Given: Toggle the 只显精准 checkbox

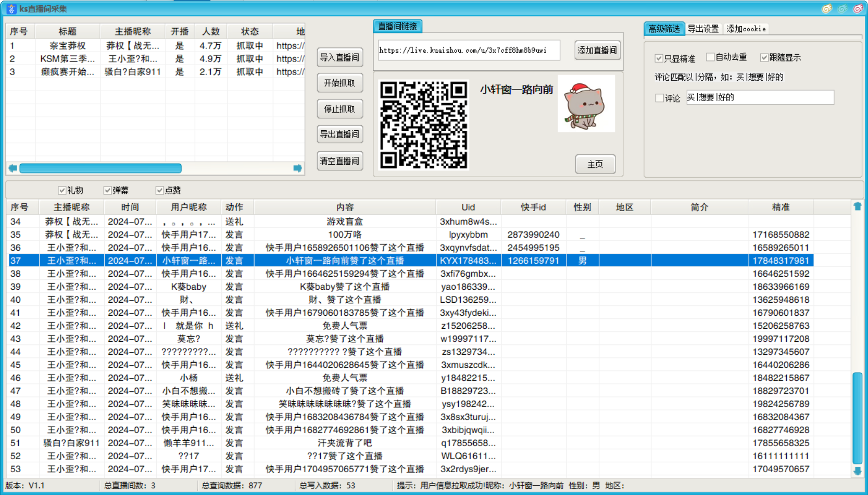Looking at the screenshot, I should (659, 58).
